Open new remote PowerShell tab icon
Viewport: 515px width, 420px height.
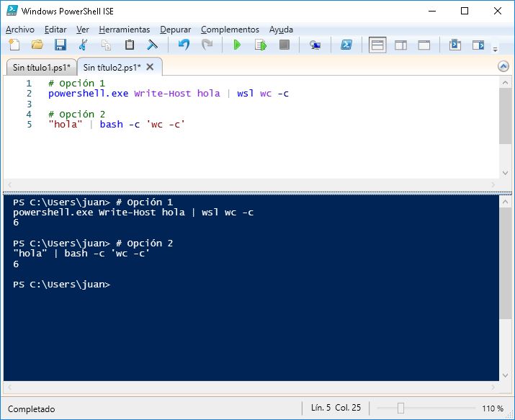pyautogui.click(x=315, y=45)
